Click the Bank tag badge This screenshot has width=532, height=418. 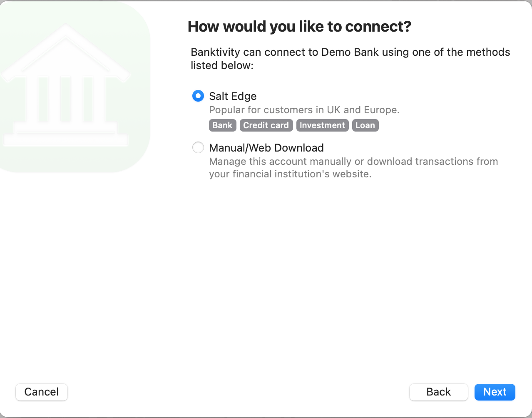point(222,125)
